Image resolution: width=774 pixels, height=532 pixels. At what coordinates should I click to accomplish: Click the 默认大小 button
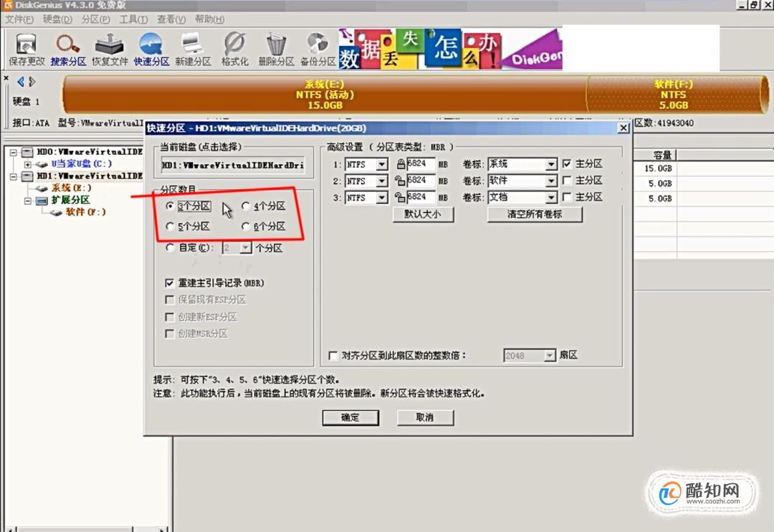point(423,214)
